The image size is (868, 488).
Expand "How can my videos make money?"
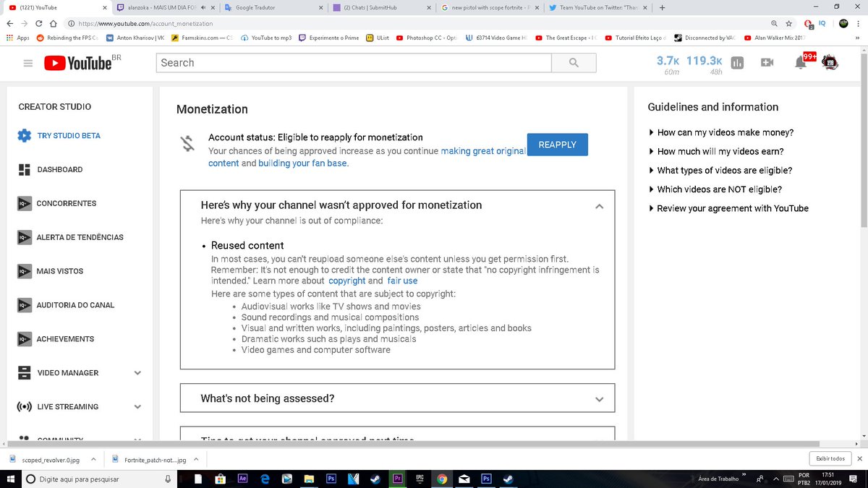[x=720, y=133]
